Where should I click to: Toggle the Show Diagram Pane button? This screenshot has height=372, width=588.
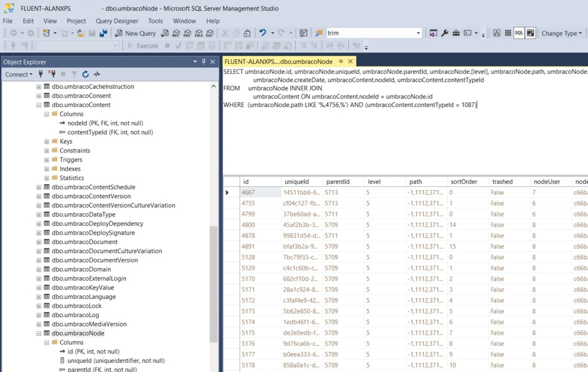tap(497, 33)
